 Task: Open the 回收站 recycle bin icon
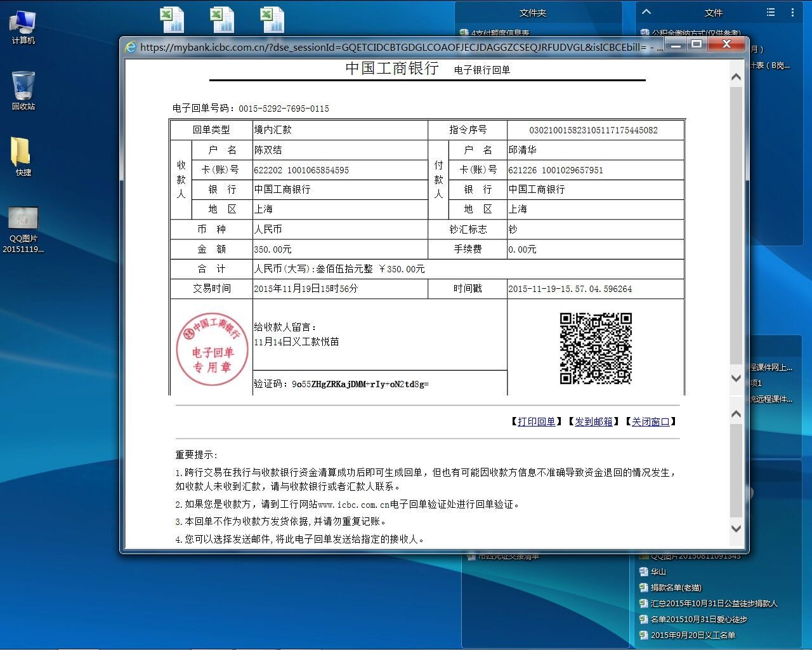23,91
